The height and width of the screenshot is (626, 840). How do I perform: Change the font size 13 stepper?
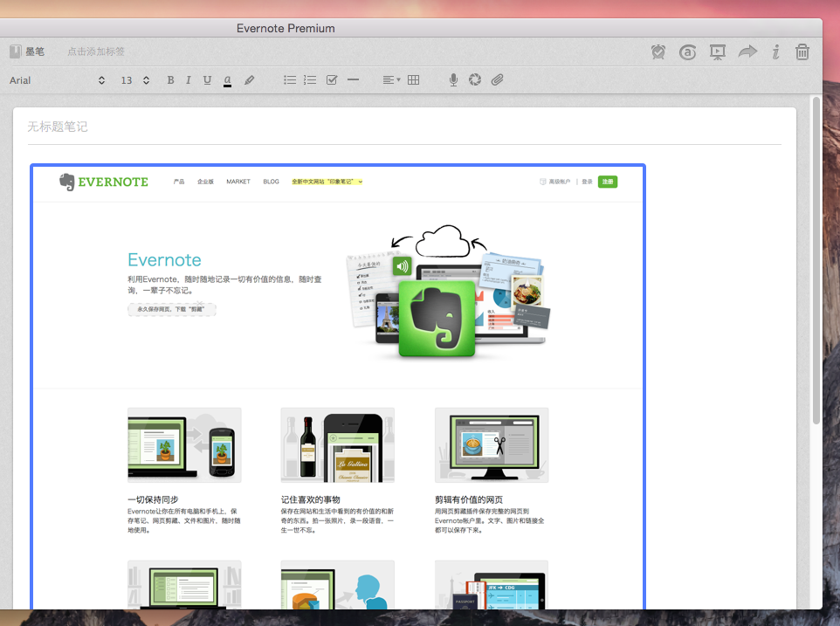click(x=146, y=80)
